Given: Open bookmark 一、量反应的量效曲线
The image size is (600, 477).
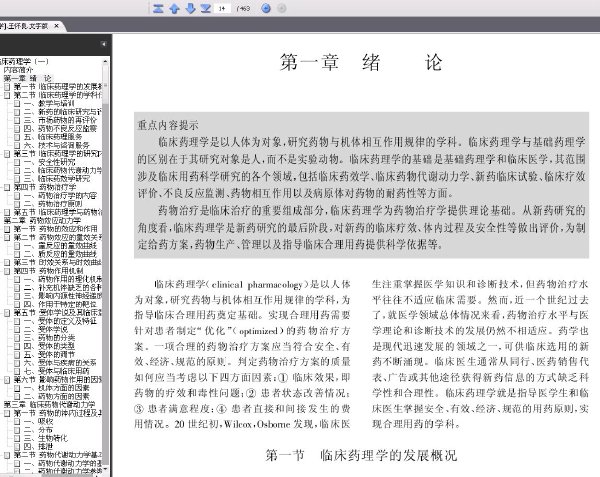Looking at the screenshot, I should coord(60,246).
